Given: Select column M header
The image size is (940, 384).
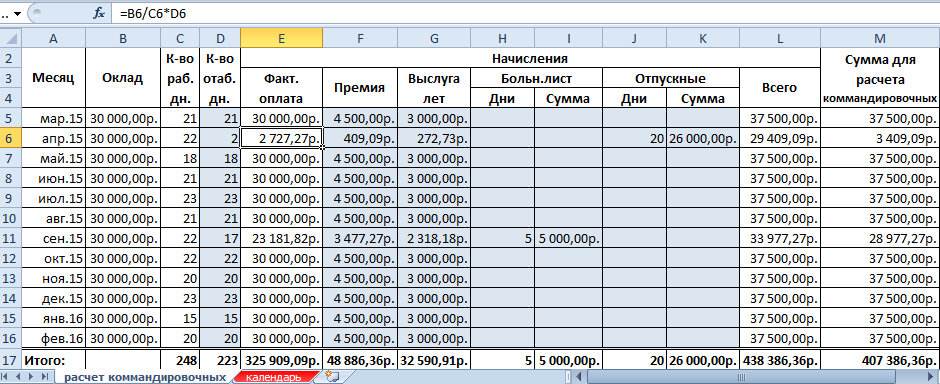Looking at the screenshot, I should pos(879,38).
